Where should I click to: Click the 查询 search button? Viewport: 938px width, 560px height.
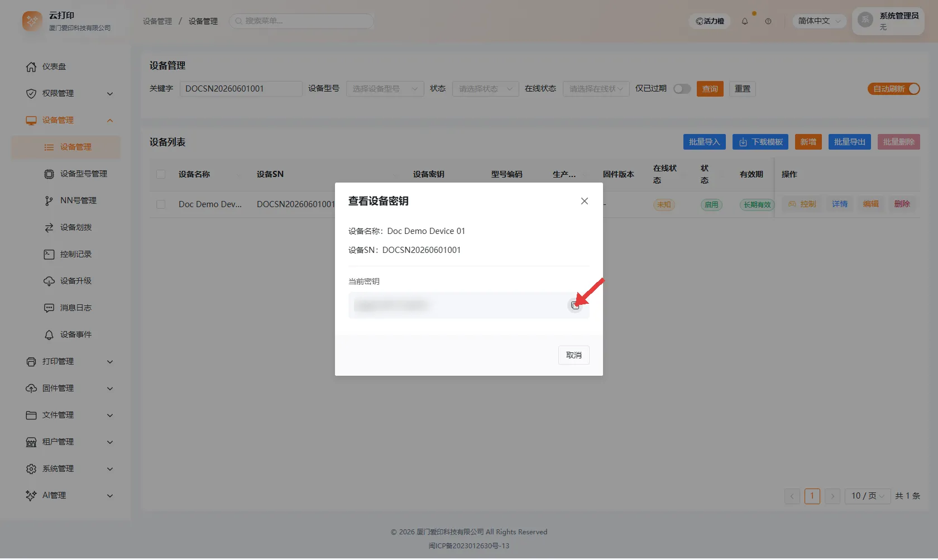pyautogui.click(x=710, y=89)
